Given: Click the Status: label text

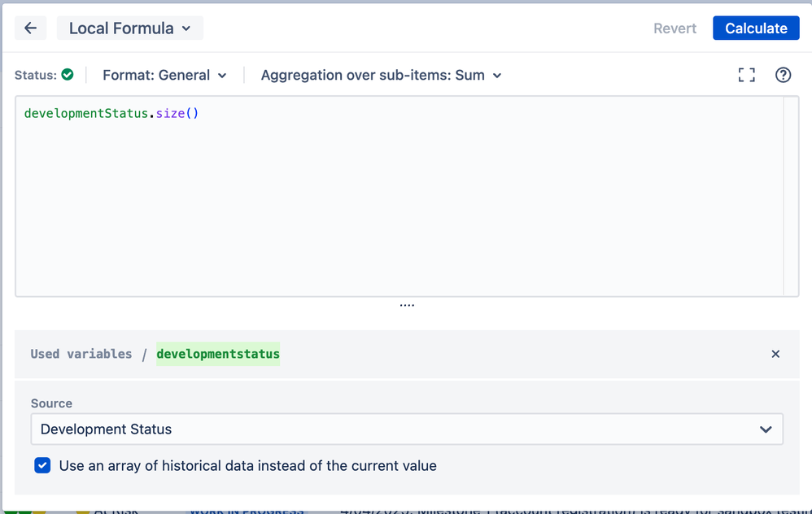Looking at the screenshot, I should pyautogui.click(x=35, y=75).
